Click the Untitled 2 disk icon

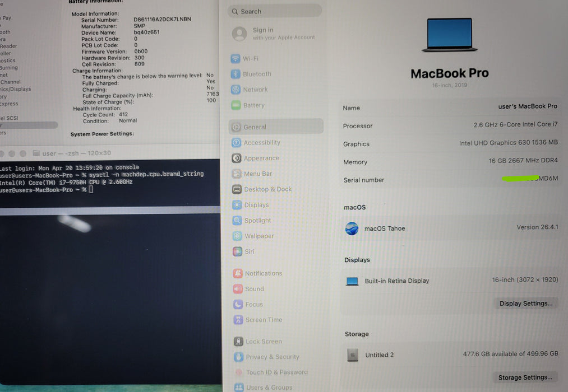coord(353,355)
